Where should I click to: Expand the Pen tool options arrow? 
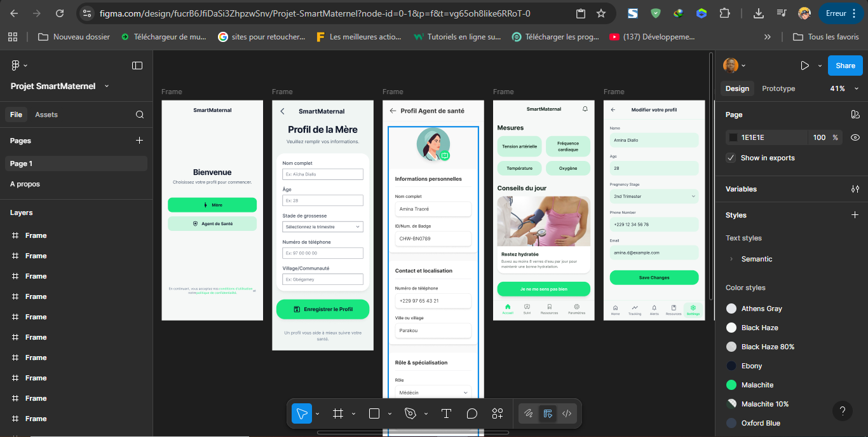426,413
